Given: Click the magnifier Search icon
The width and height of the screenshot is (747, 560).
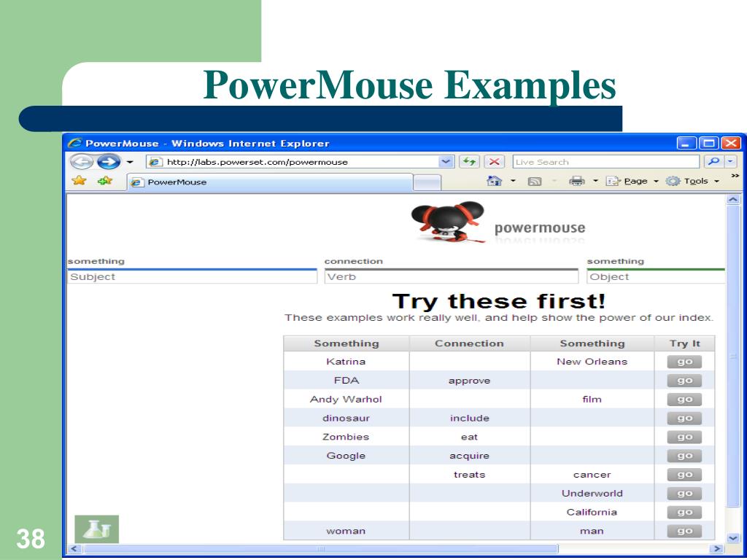Looking at the screenshot, I should click(713, 161).
